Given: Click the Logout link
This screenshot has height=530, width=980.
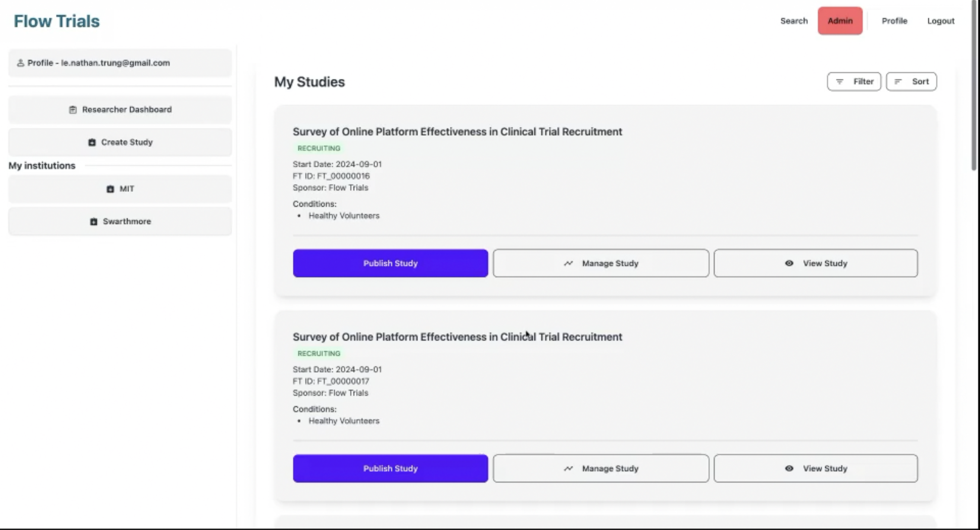Looking at the screenshot, I should click(x=941, y=21).
